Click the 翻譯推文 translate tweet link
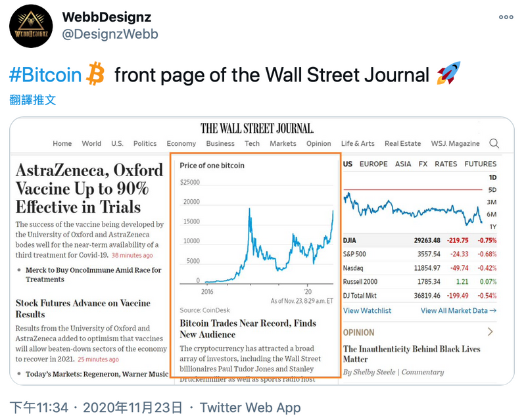This screenshot has height=420, width=526. coord(32,100)
